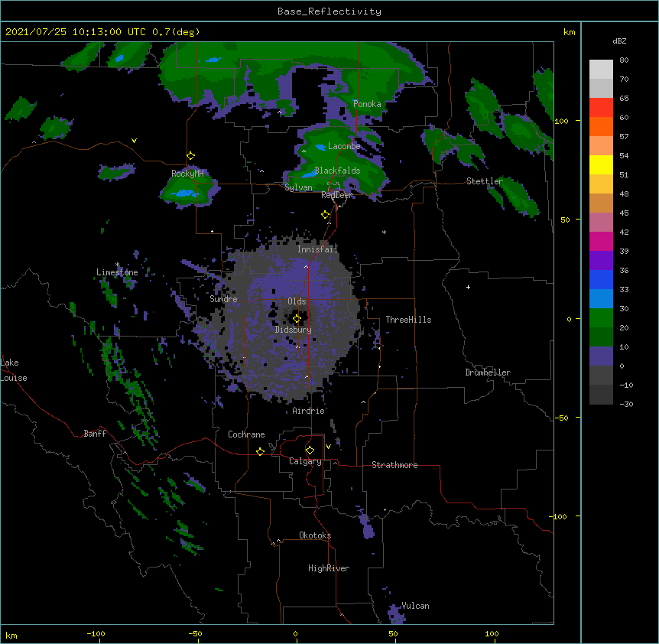Pick the purple 36-39 dBZ legend swatch

601,261
